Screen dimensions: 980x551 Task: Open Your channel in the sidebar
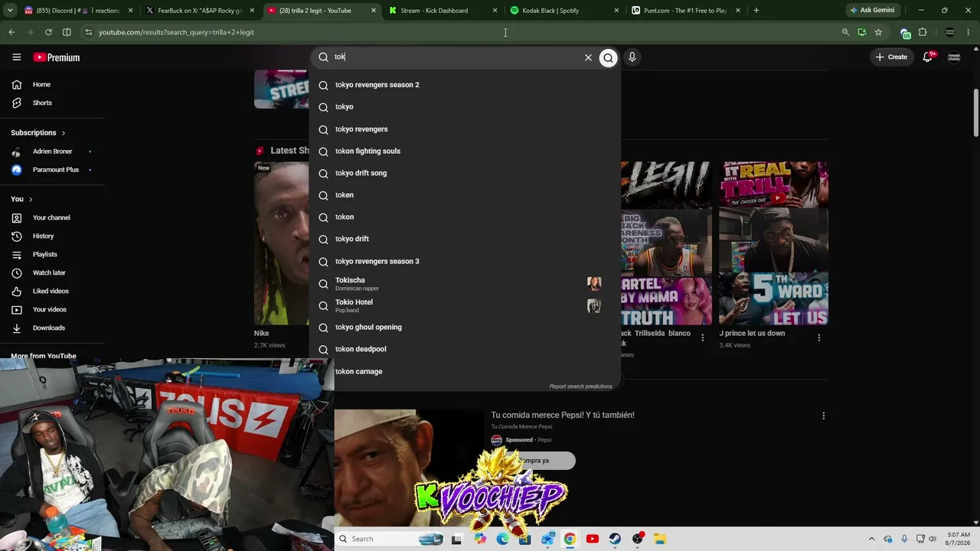coord(52,217)
